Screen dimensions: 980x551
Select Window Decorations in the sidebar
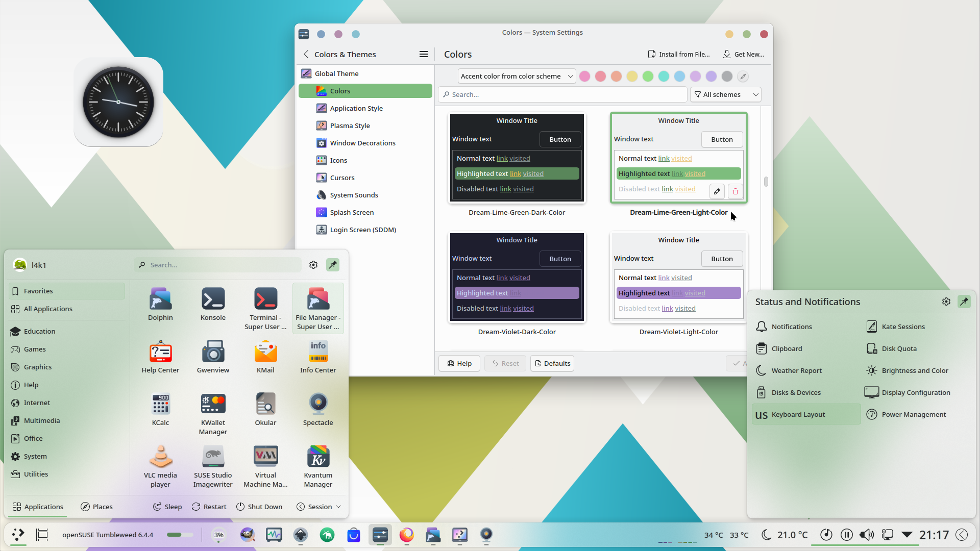(365, 143)
